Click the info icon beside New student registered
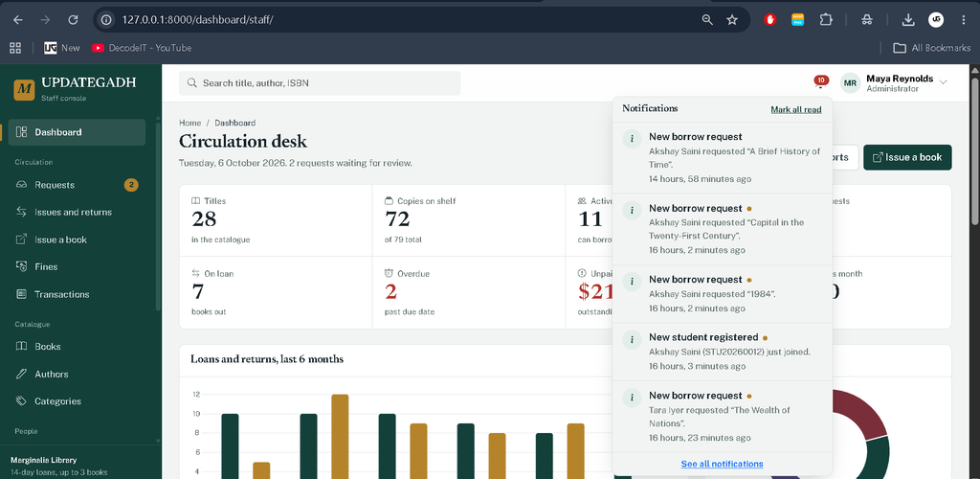 (x=632, y=340)
